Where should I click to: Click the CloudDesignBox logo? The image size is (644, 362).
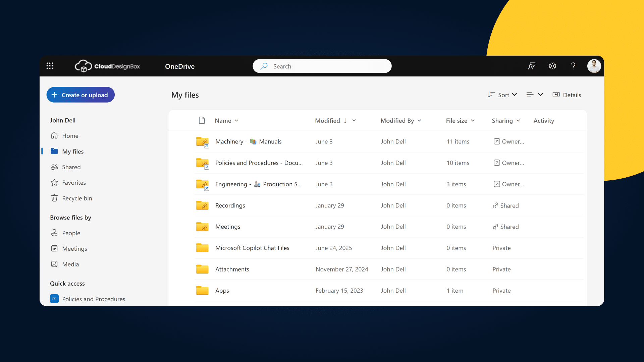coord(107,66)
